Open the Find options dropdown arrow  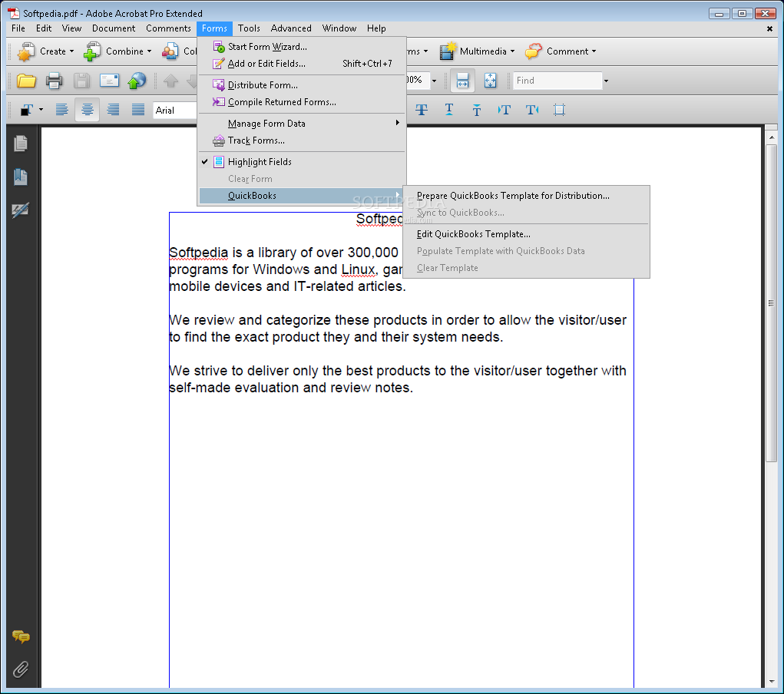pos(606,81)
